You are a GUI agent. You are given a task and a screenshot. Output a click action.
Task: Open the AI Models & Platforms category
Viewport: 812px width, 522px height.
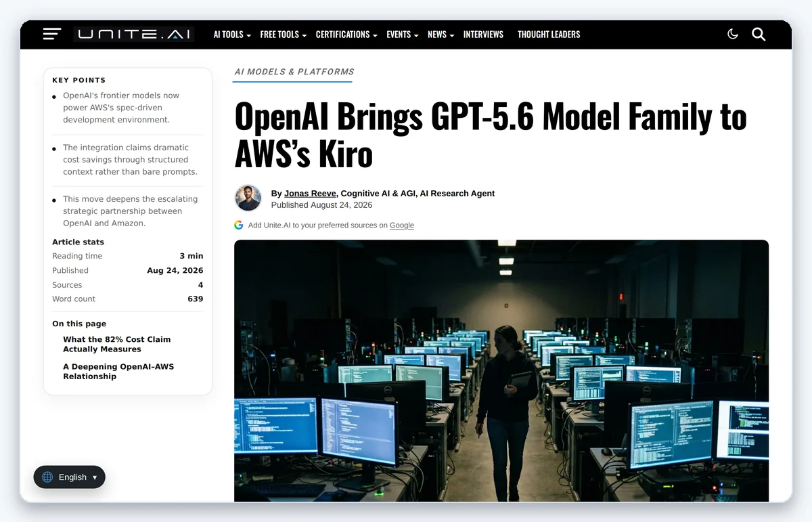point(294,72)
